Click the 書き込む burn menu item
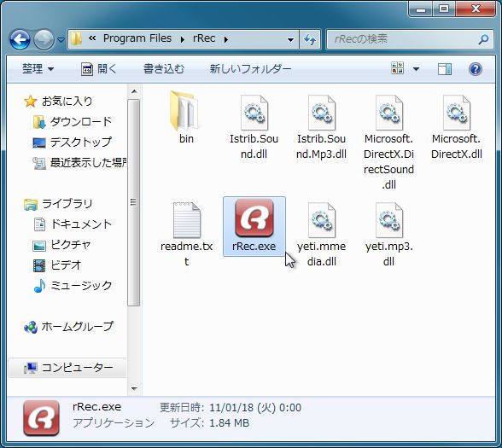Image resolution: width=502 pixels, height=448 pixels. [x=164, y=69]
